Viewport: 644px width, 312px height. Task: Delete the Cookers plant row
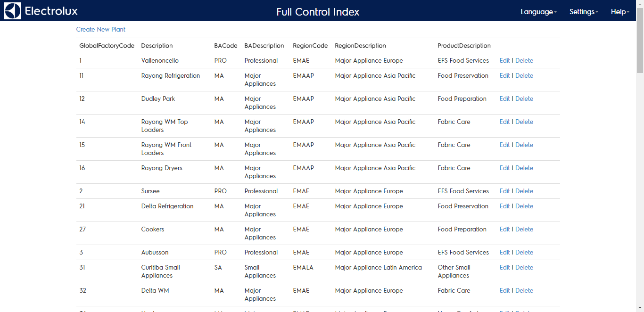[x=524, y=229]
